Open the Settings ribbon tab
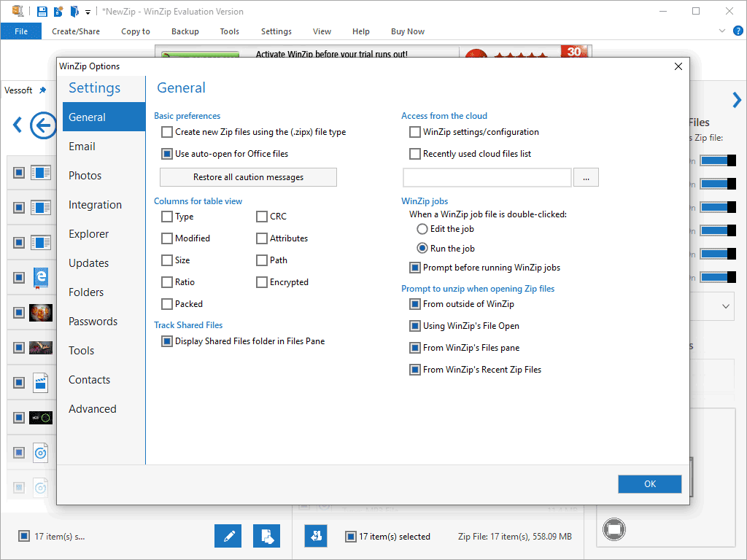 click(276, 31)
